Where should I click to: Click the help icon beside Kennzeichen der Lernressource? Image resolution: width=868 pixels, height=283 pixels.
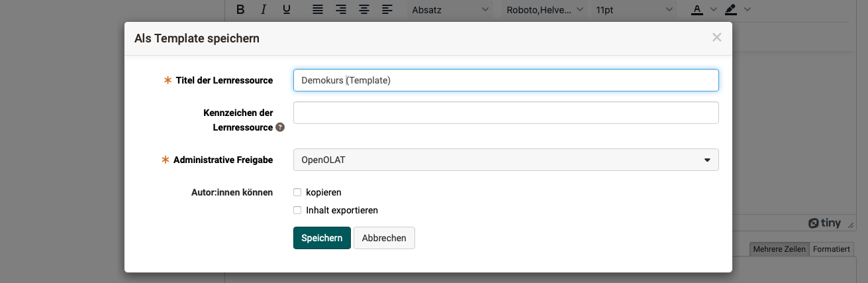[280, 127]
